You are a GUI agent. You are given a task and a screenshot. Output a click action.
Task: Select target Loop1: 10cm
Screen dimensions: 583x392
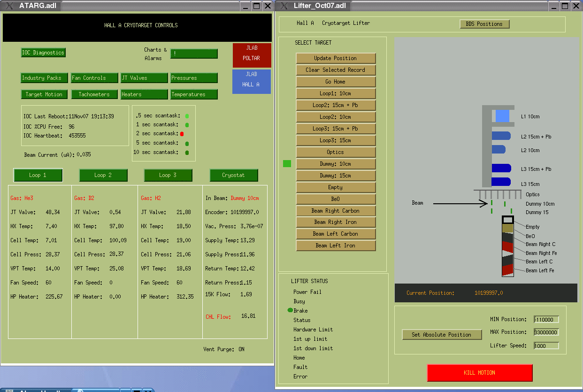336,93
